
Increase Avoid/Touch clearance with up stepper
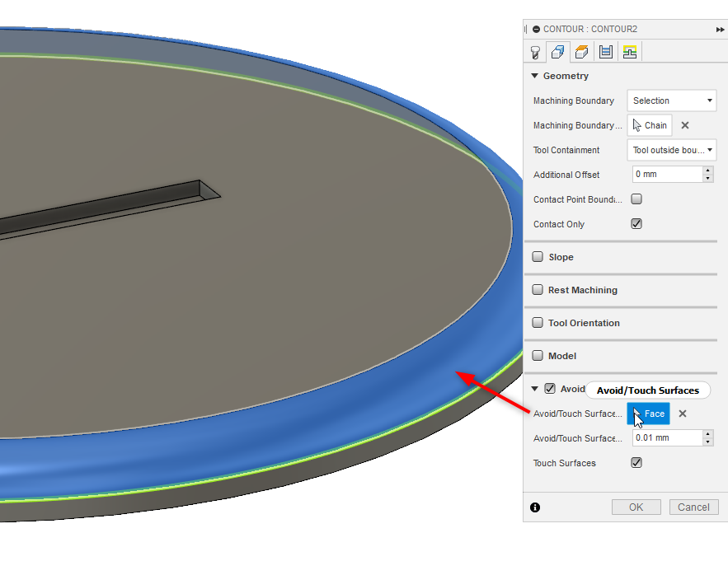click(707, 434)
